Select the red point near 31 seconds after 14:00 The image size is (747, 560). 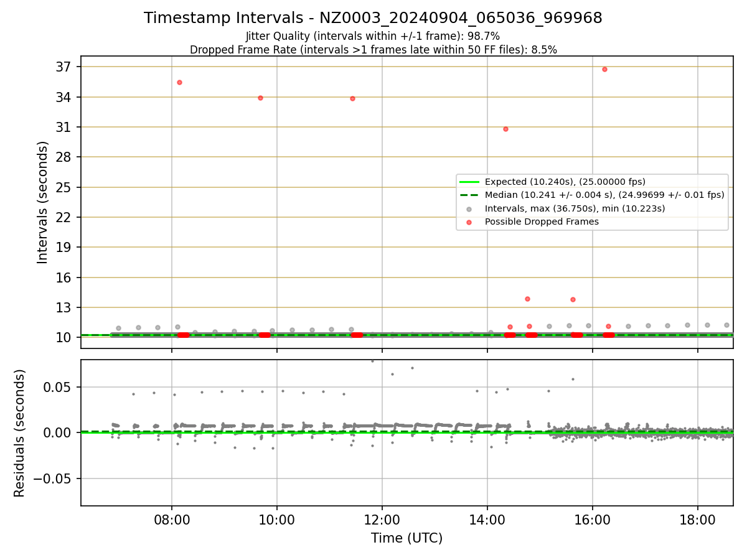505,129
